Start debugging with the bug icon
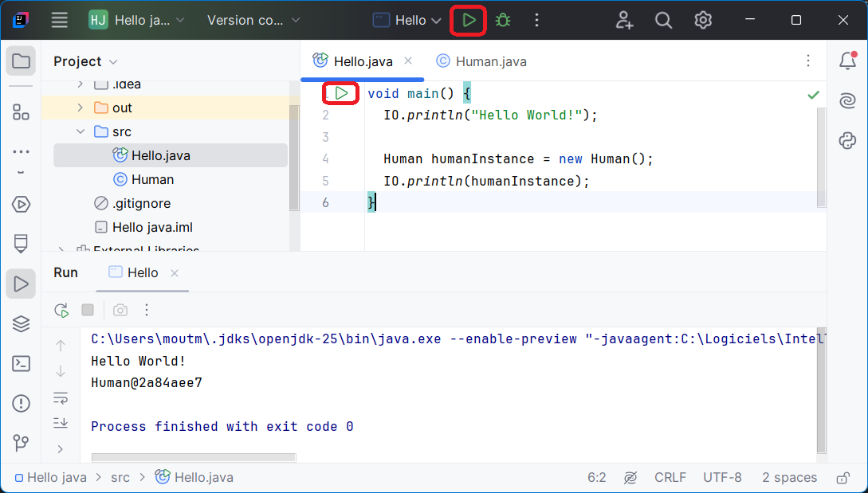This screenshot has height=493, width=868. pyautogui.click(x=503, y=20)
